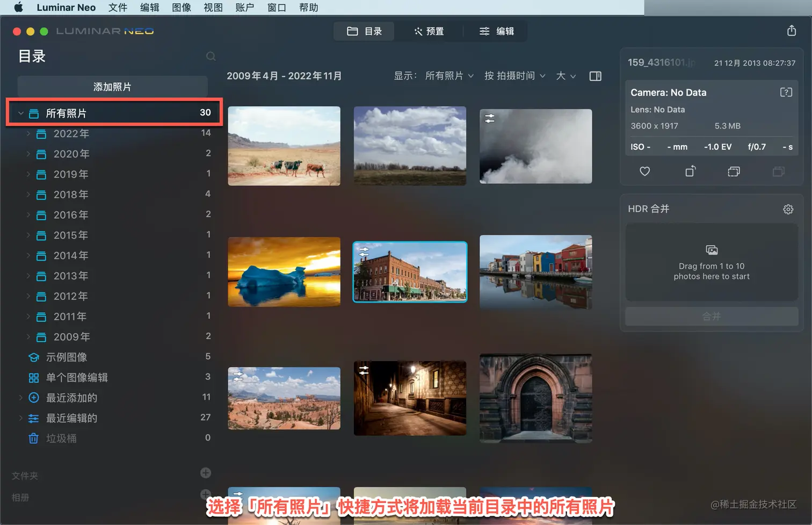Click the HDR 合并 merge button
This screenshot has height=525, width=812.
click(x=712, y=317)
